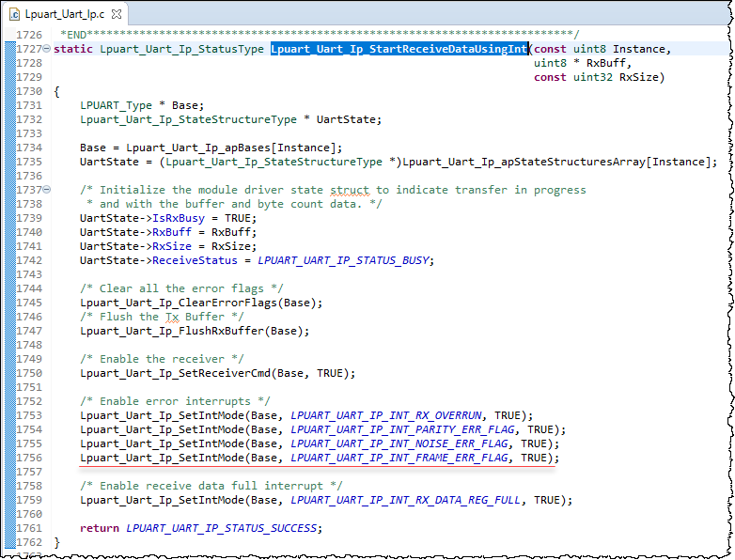Screen dimensions: 735x560
Task: Click the underlined 'Tx' in the flush comment
Action: click(172, 317)
